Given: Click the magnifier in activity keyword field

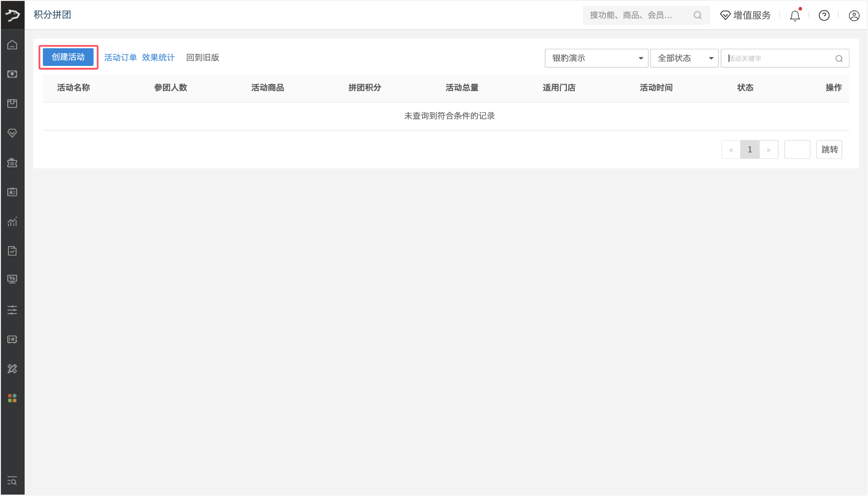Looking at the screenshot, I should [x=839, y=59].
